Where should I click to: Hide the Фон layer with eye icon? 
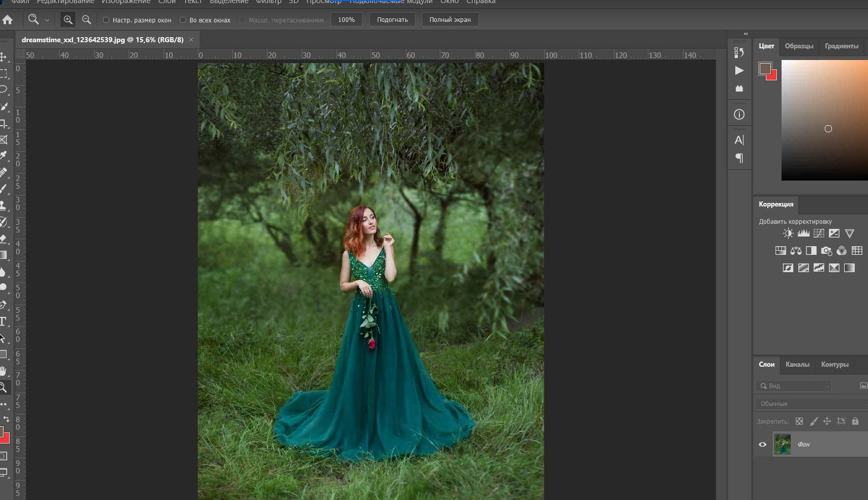[762, 444]
